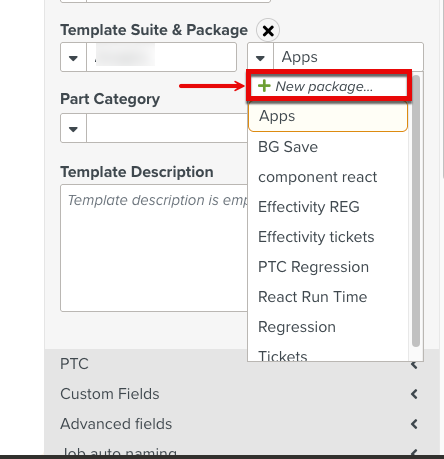Select Effectivity REG package
The width and height of the screenshot is (444, 459).
[328, 207]
